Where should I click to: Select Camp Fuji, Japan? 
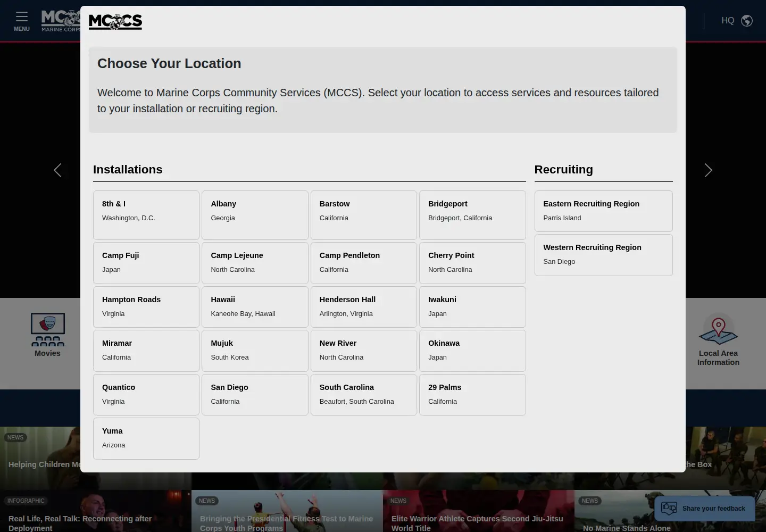[146, 263]
